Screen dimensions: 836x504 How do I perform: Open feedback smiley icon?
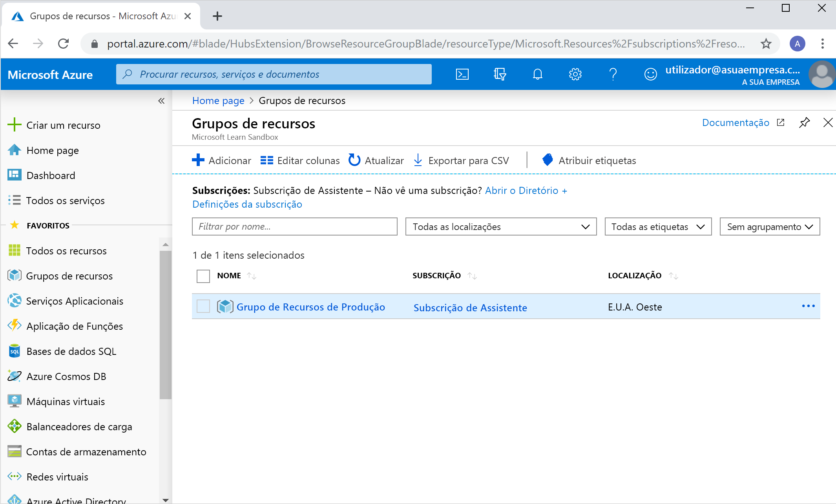[650, 74]
